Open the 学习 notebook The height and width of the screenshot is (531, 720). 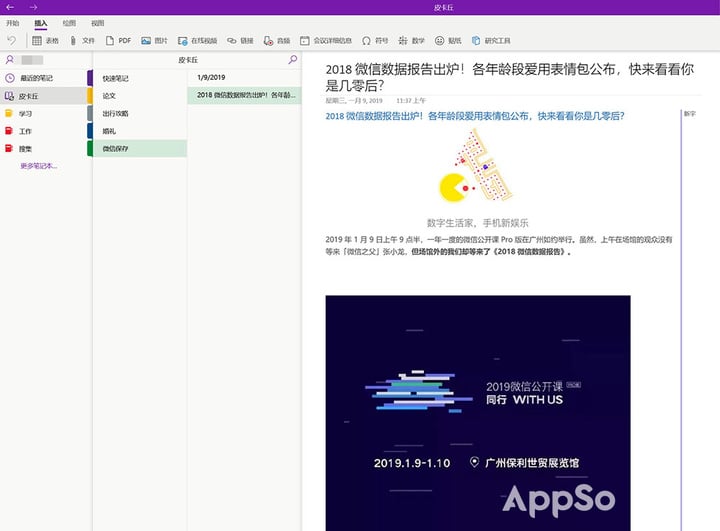point(44,113)
